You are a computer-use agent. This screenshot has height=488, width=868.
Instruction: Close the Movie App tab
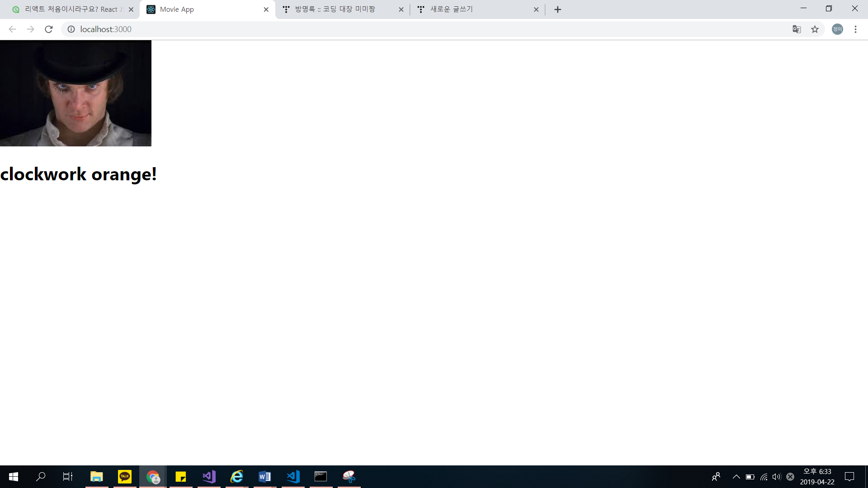(x=266, y=9)
